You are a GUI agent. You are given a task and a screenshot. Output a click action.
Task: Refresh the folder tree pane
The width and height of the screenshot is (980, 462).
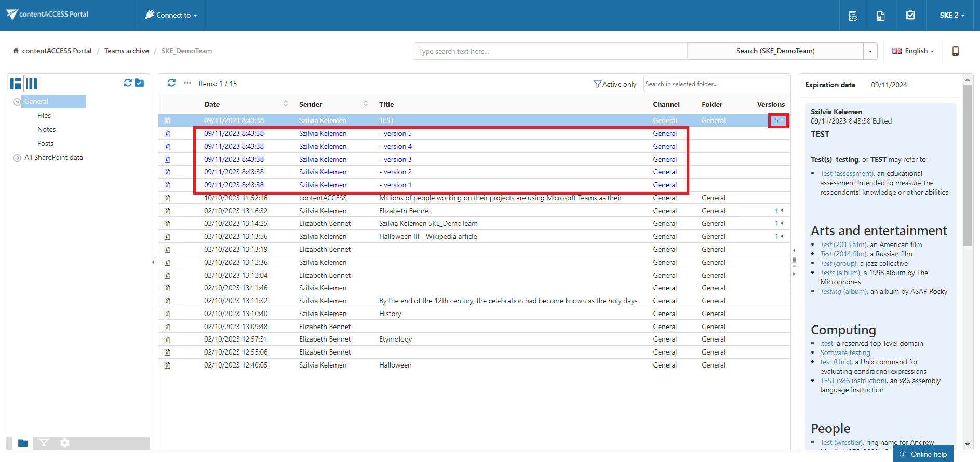click(128, 83)
